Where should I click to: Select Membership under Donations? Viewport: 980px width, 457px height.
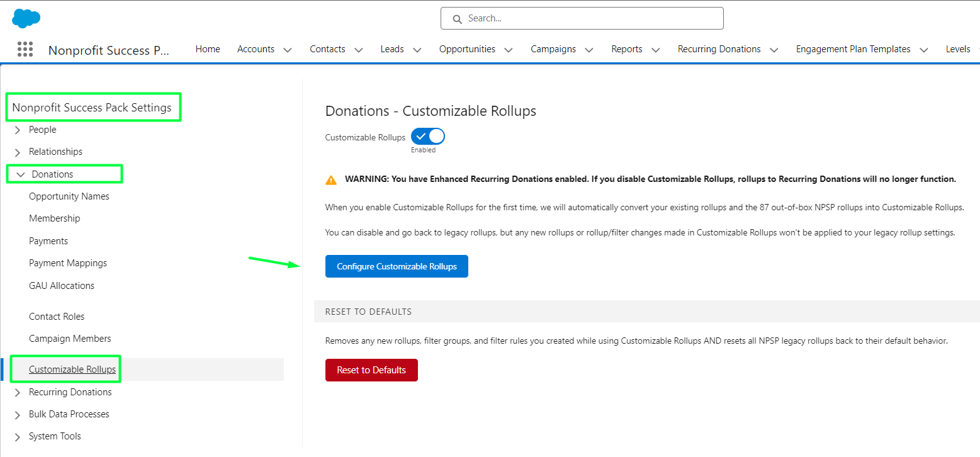(55, 218)
